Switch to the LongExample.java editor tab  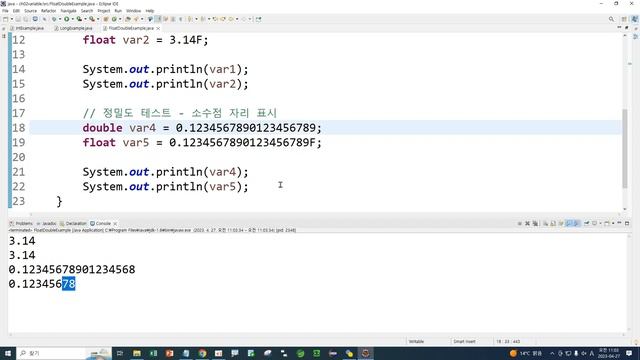point(73,28)
